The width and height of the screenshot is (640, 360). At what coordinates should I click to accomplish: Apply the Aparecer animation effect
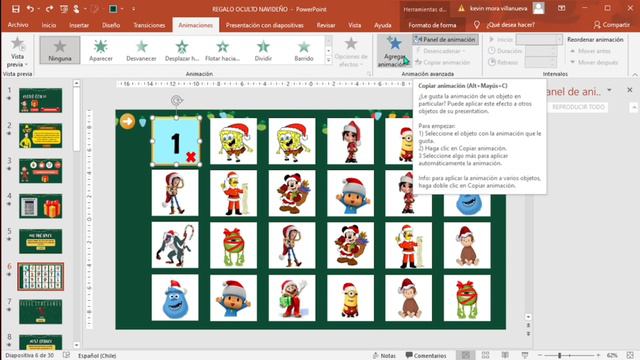coord(101,50)
